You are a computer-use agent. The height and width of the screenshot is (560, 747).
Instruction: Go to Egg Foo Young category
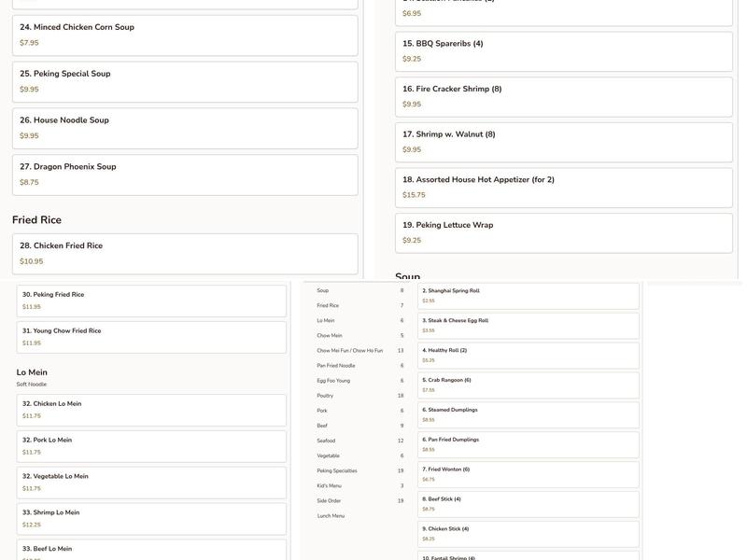pyautogui.click(x=333, y=381)
